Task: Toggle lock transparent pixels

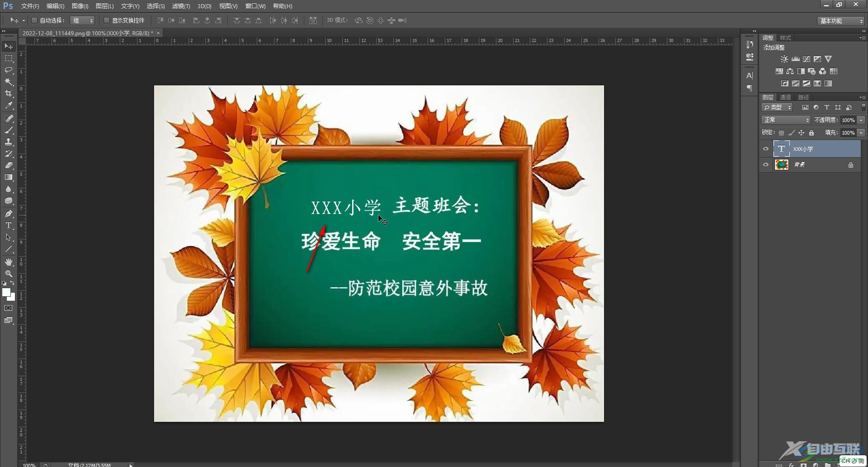Action: [781, 133]
